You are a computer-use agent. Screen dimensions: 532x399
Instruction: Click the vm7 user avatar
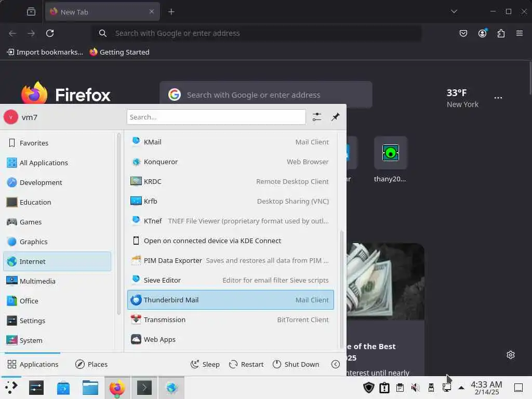(11, 117)
